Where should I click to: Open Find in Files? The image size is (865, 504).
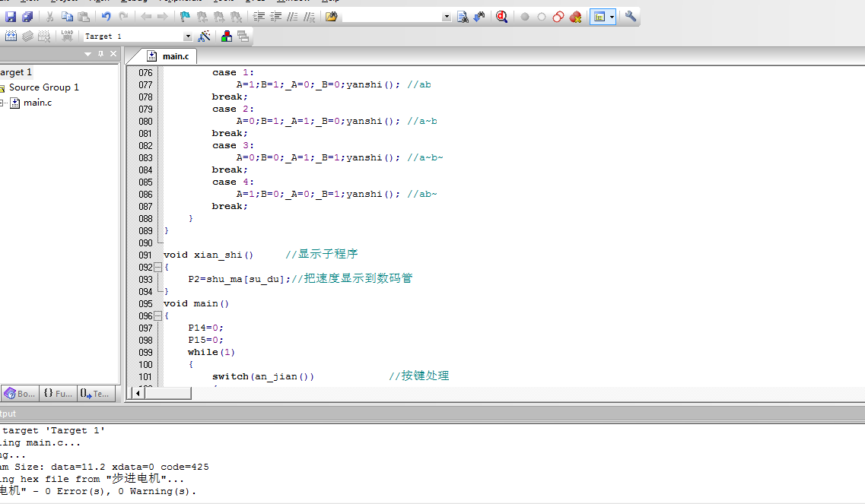[x=332, y=17]
